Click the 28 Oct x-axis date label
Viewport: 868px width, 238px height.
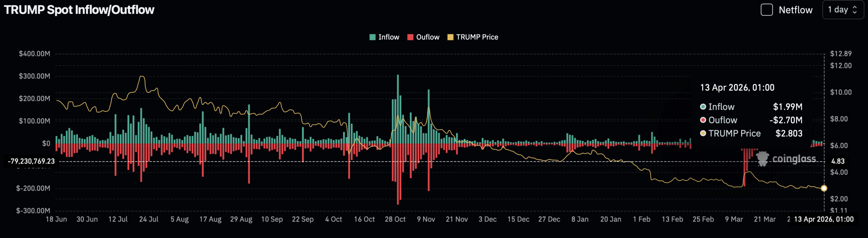click(x=395, y=219)
